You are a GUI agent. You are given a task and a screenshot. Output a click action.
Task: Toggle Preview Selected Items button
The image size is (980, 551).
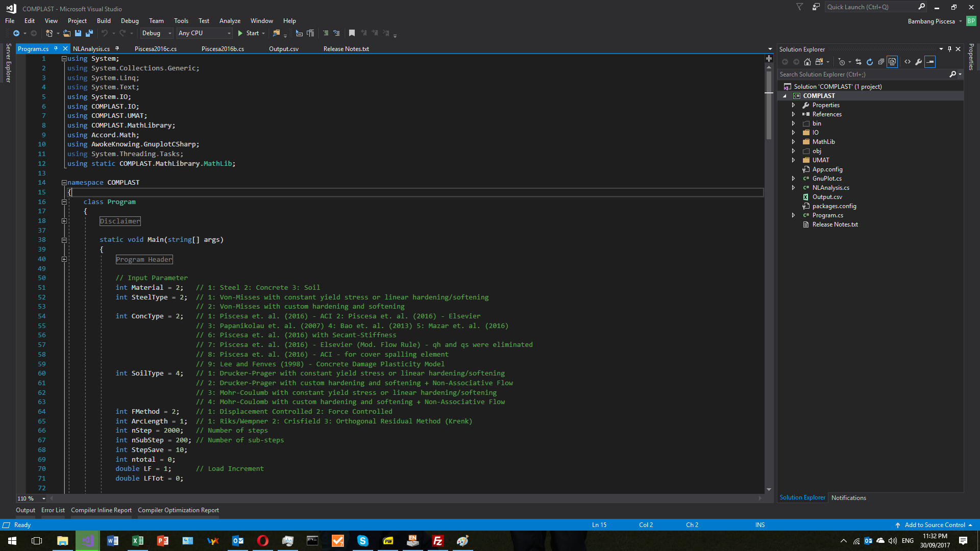930,62
